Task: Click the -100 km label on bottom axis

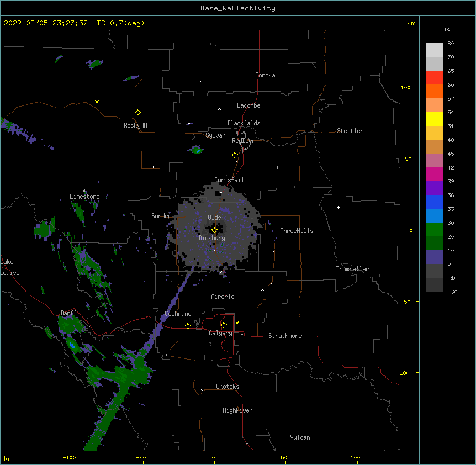Action: click(69, 458)
